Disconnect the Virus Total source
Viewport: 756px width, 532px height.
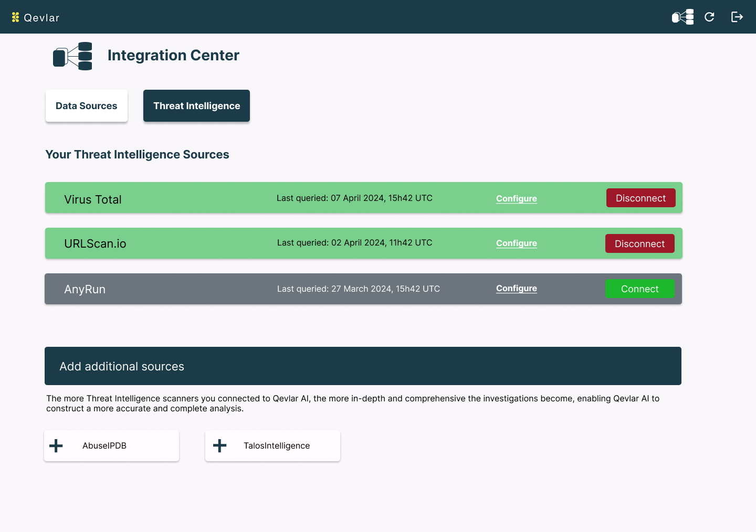tap(640, 198)
